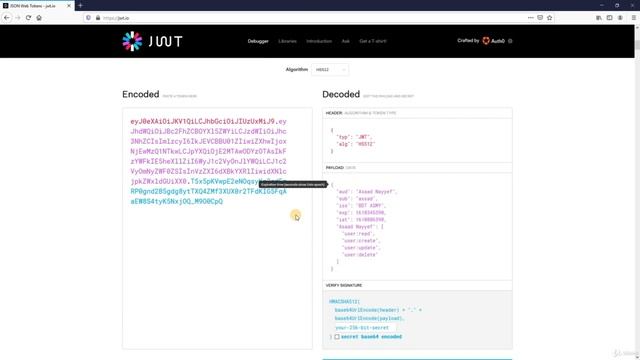Click the Encoded section heading
The width and height of the screenshot is (640, 360).
click(x=141, y=94)
